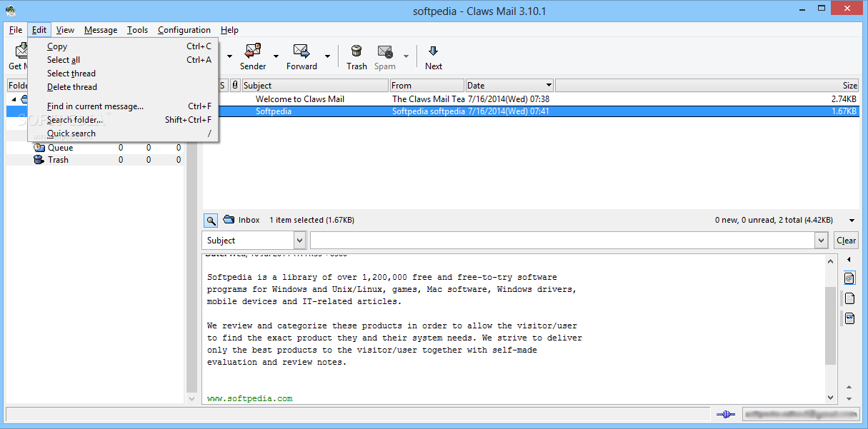The image size is (868, 429).
Task: Select the Queue folder
Action: click(60, 148)
